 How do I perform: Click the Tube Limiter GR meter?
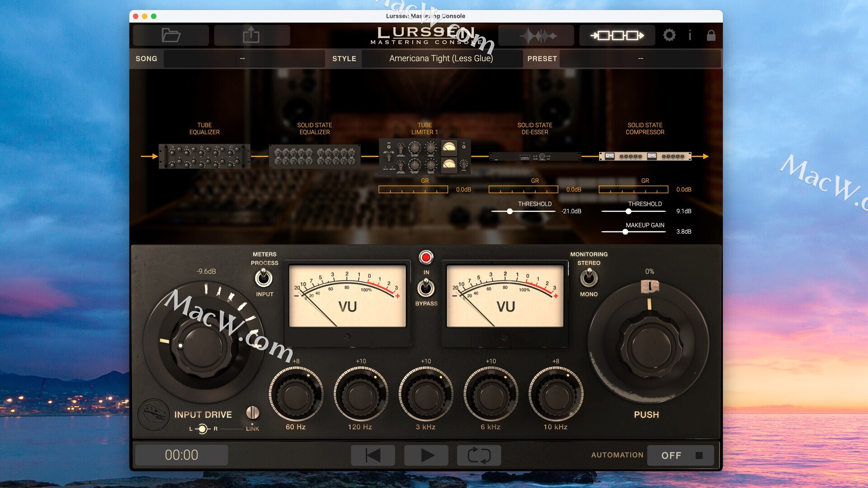tap(413, 190)
